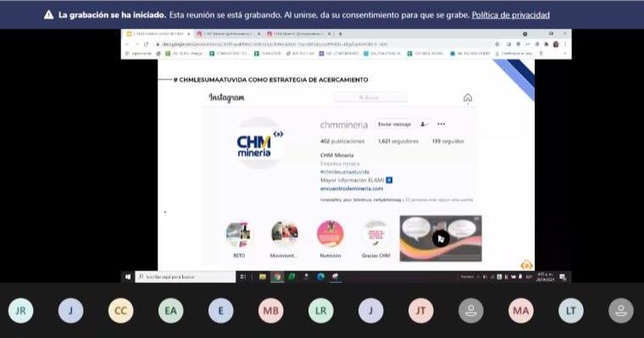Select the EA participant avatar
Image resolution: width=644 pixels, height=338 pixels.
click(171, 311)
